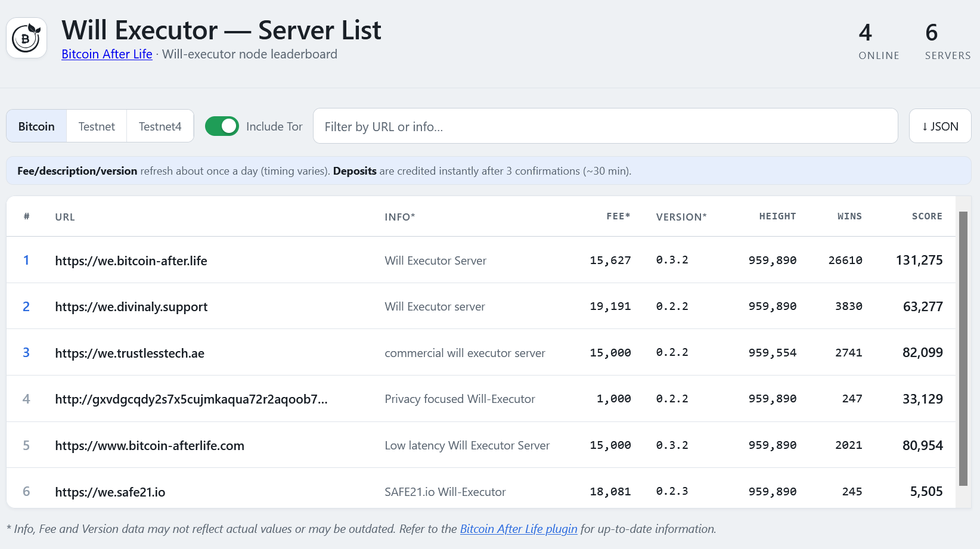This screenshot has height=549, width=980.
Task: Click the wins value 2741
Action: click(x=848, y=353)
